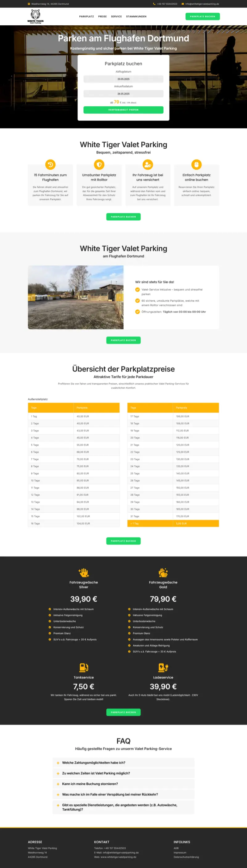Click the mouse icon above online buchen card
247x868 pixels.
197,164
